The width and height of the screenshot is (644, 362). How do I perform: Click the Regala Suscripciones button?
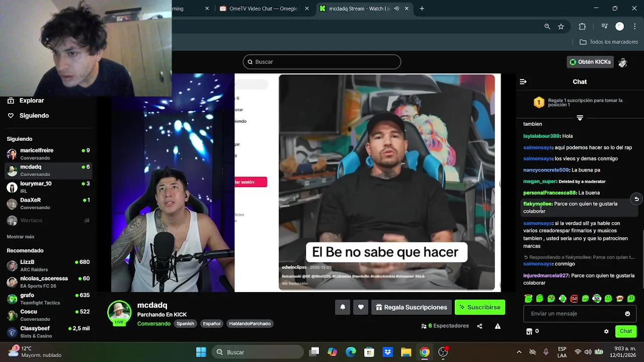point(411,307)
